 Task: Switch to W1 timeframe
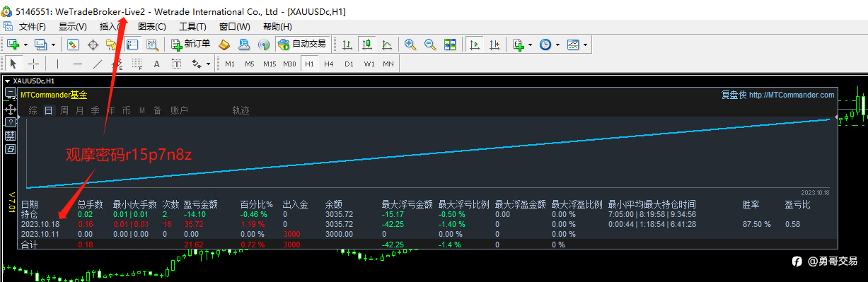(x=369, y=64)
